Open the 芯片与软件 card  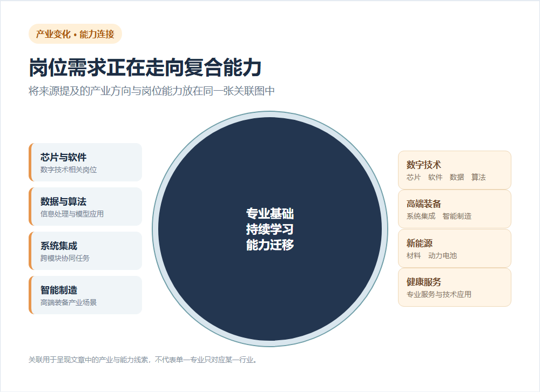click(85, 162)
